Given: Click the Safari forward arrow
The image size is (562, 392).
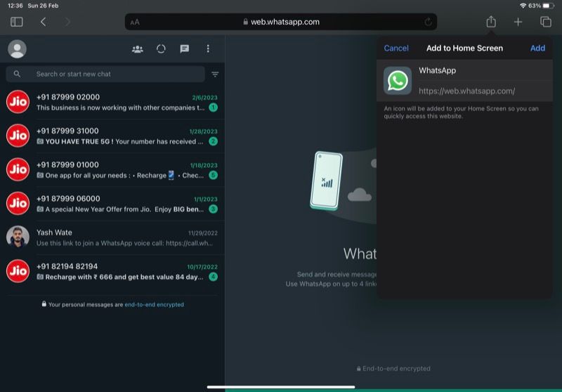Looking at the screenshot, I should tap(67, 22).
